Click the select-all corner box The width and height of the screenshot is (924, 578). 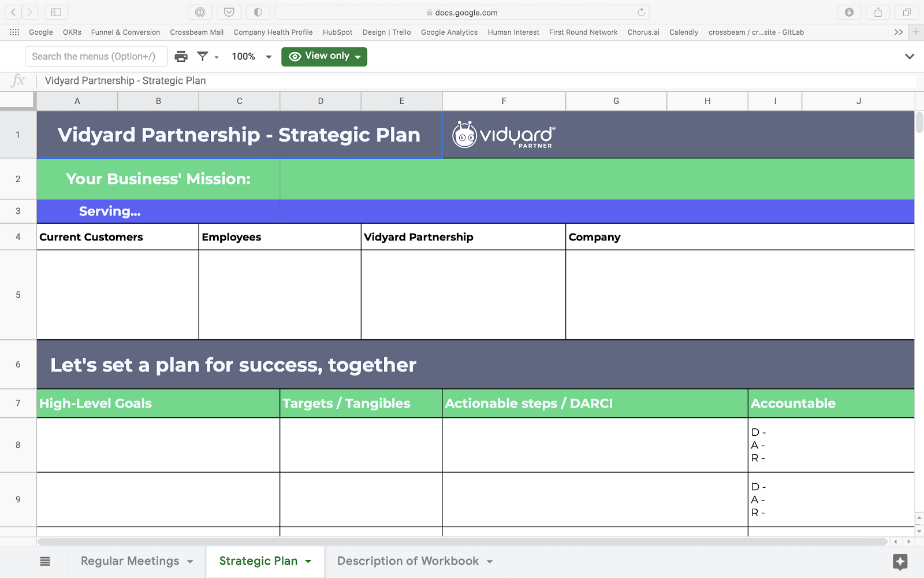18,101
